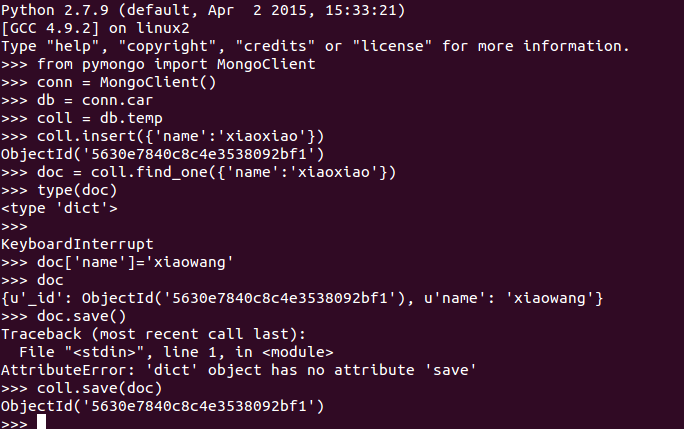Click the cursor block at the final prompt

[41, 422]
